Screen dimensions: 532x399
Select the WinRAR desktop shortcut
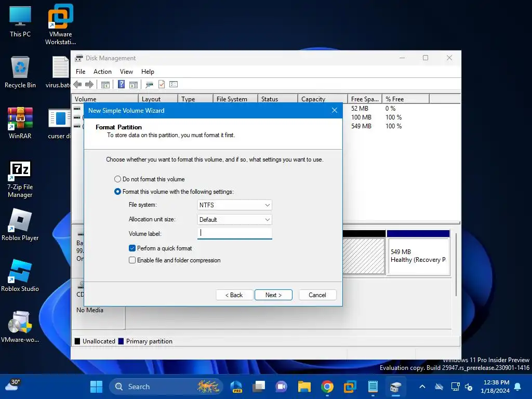click(20, 123)
